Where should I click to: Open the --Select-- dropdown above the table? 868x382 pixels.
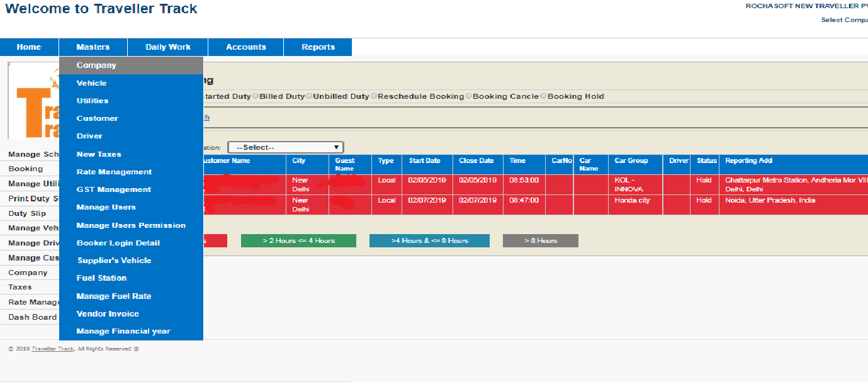coord(285,147)
